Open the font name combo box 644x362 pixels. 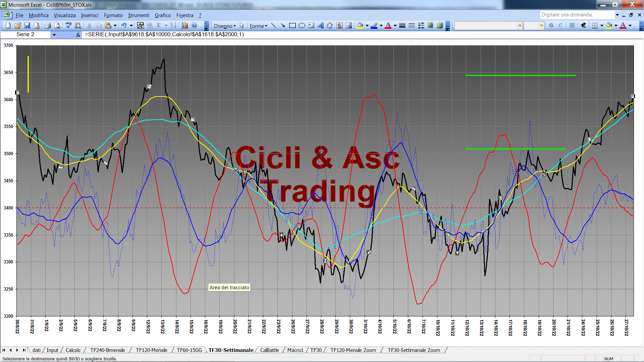click(488, 25)
